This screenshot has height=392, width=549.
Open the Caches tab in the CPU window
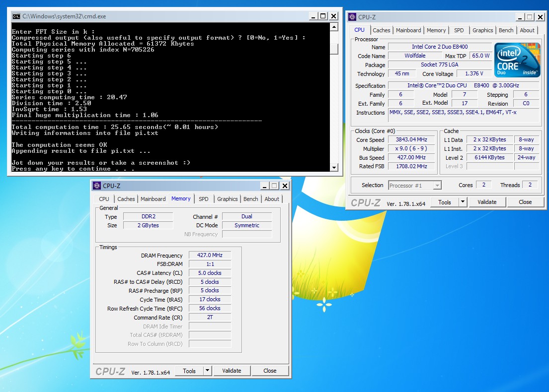pyautogui.click(x=381, y=30)
